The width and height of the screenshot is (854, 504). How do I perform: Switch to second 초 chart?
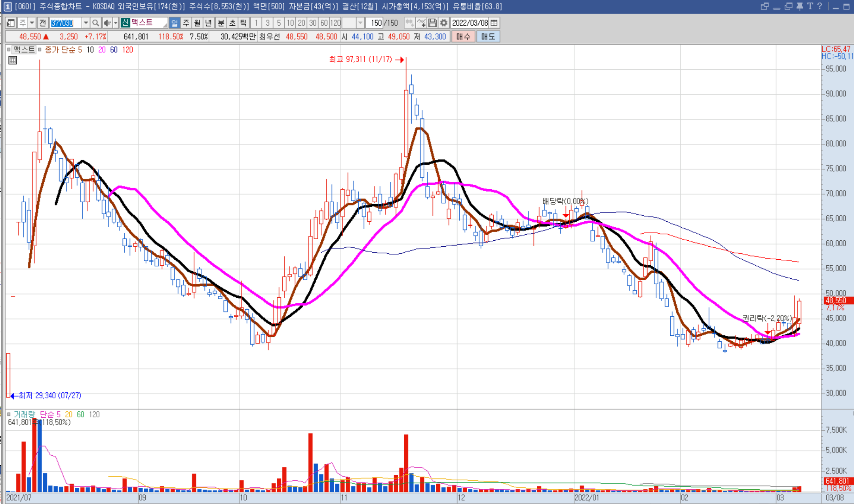pos(232,23)
